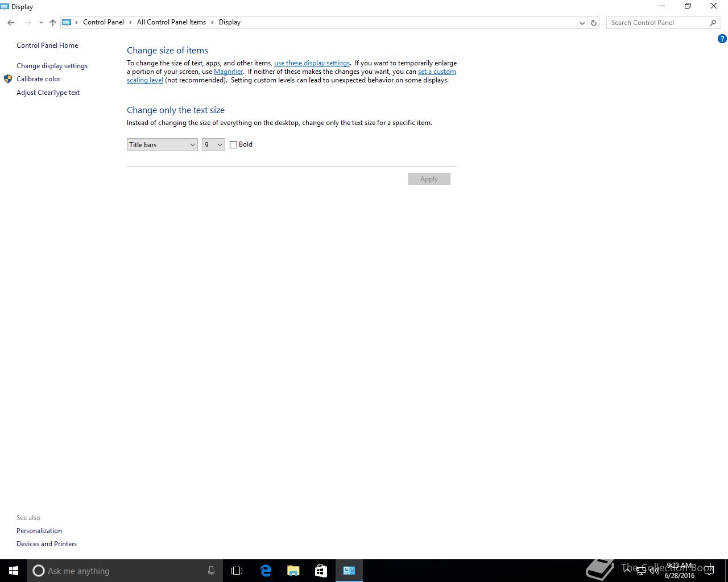Open the Magnifier link
The image size is (728, 582).
pyautogui.click(x=229, y=72)
